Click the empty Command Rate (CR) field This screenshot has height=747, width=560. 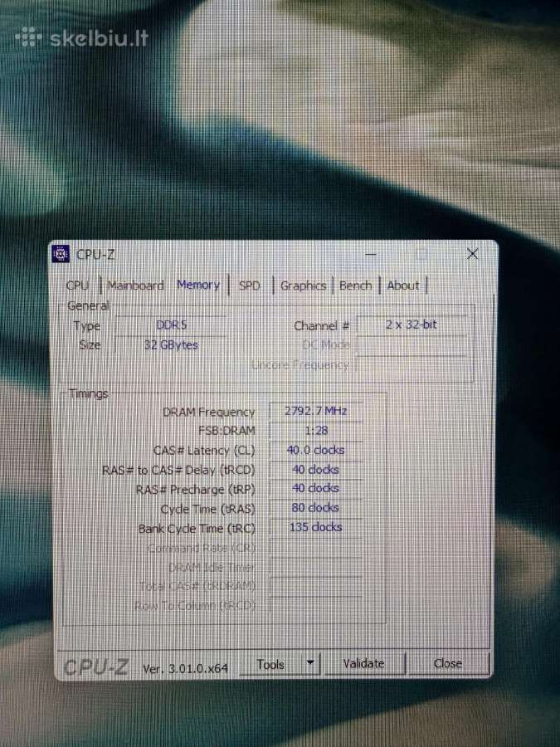[x=316, y=548]
